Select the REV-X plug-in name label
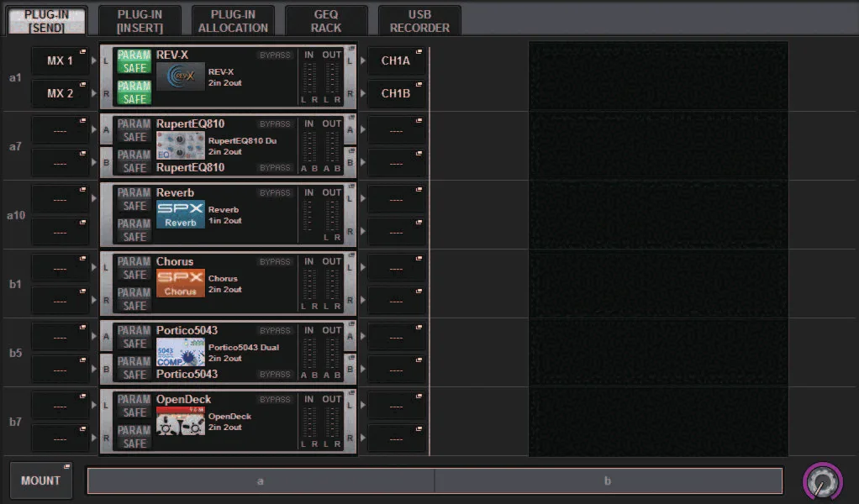 pyautogui.click(x=172, y=55)
